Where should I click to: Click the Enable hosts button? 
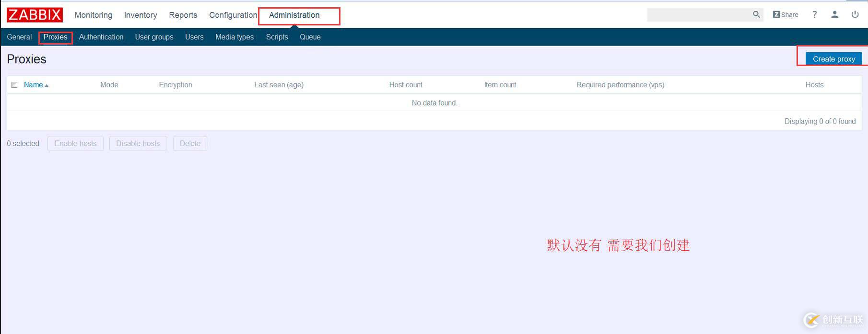tap(75, 143)
